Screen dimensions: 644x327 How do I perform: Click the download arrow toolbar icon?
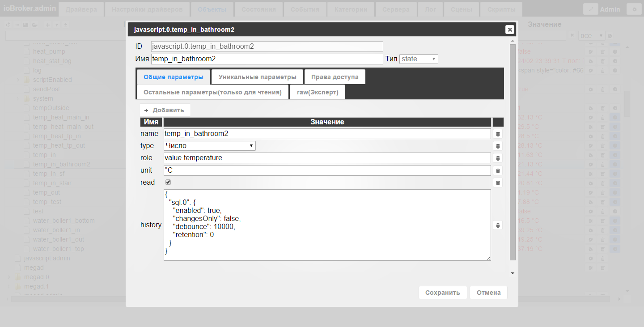(66, 25)
